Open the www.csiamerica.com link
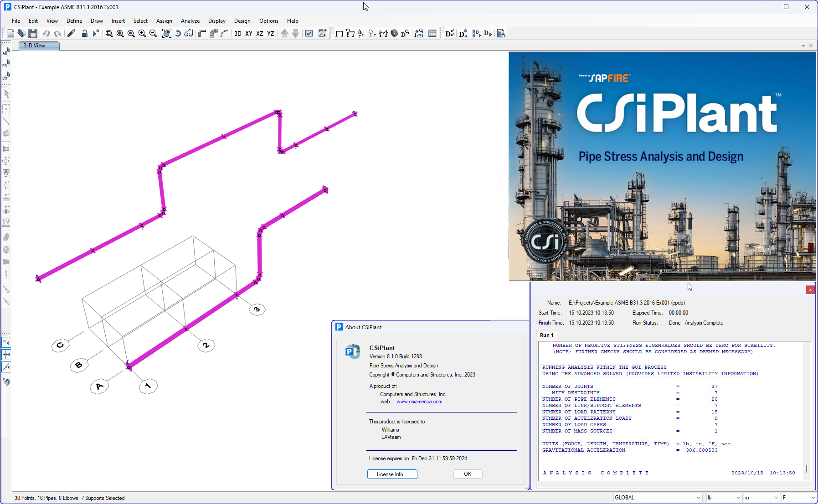 [x=419, y=402]
